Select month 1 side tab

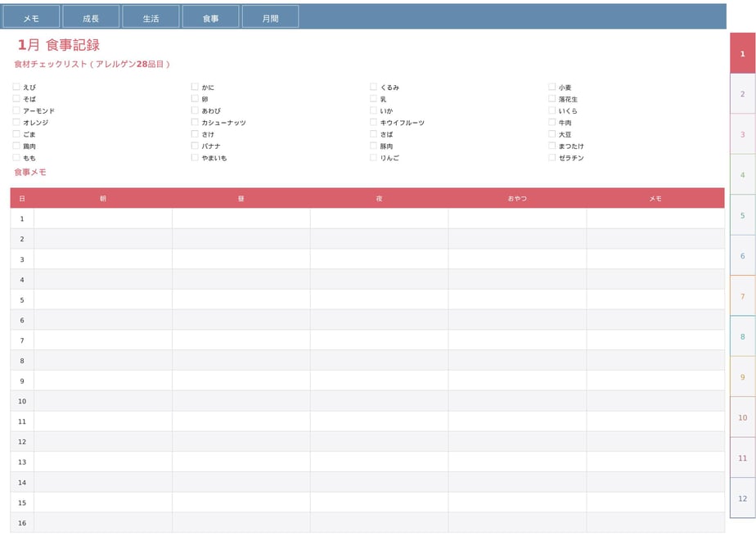(743, 53)
